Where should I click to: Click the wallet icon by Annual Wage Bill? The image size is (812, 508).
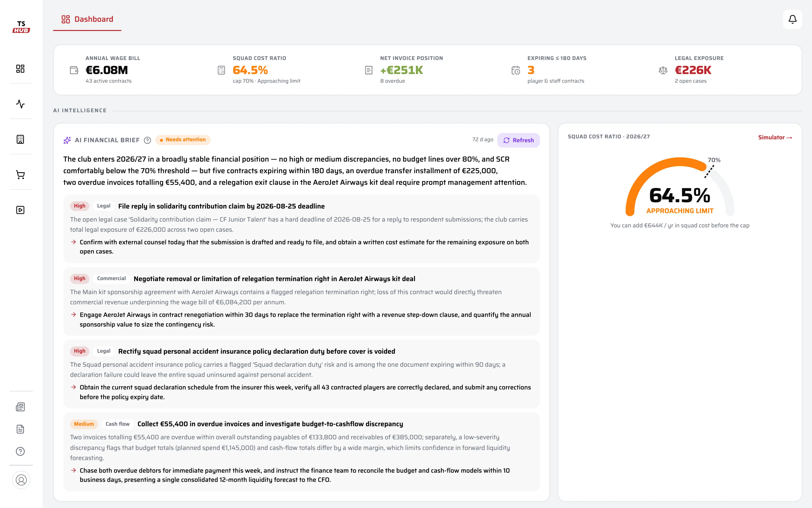click(x=74, y=70)
